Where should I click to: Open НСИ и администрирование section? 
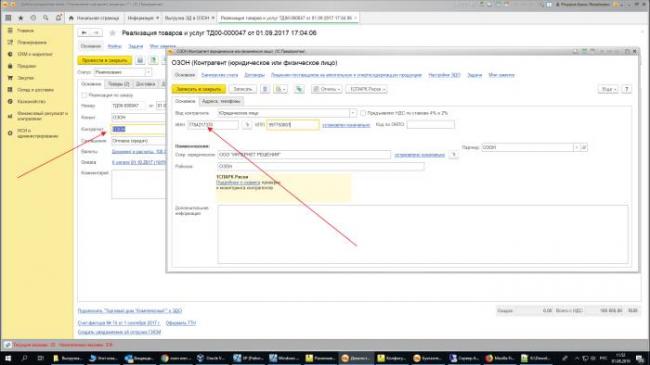(x=37, y=133)
